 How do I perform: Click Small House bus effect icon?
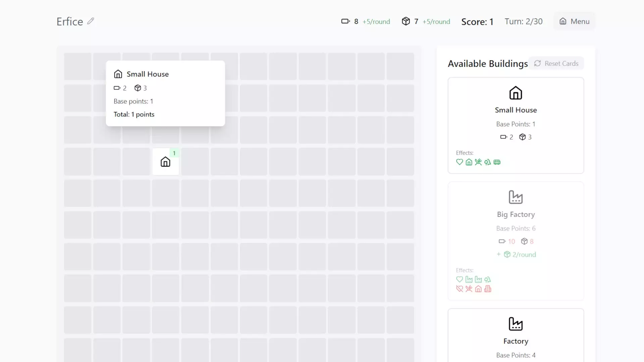point(497,162)
